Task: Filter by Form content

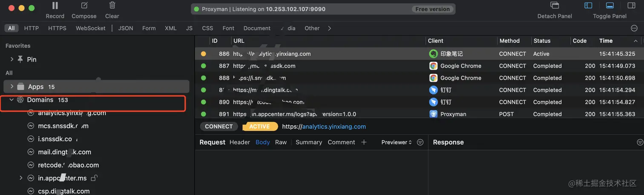Action: 149,28
